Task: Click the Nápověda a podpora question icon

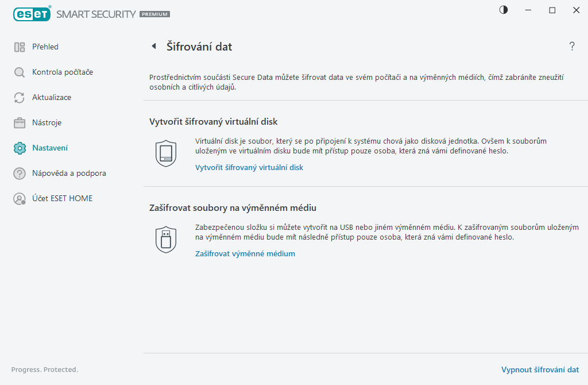Action: coord(20,174)
